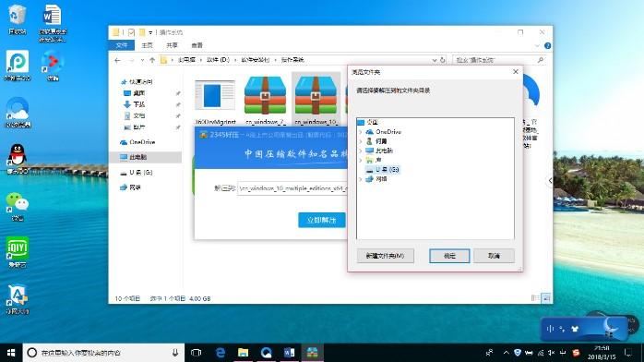Open recent locations dropdown beside forward arrow
Viewport: 644px width, 362px height.
click(142, 60)
